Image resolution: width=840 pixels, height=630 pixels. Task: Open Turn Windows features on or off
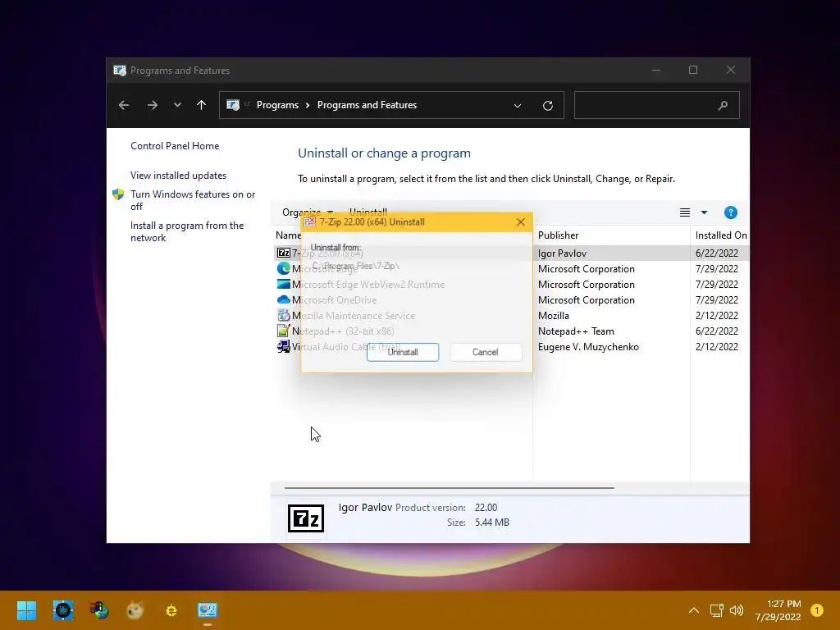[x=193, y=200]
